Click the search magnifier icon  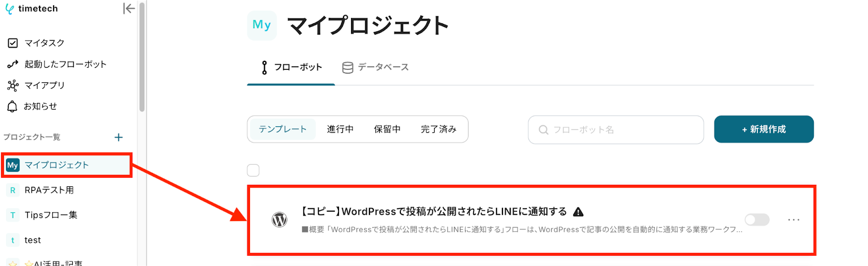543,130
